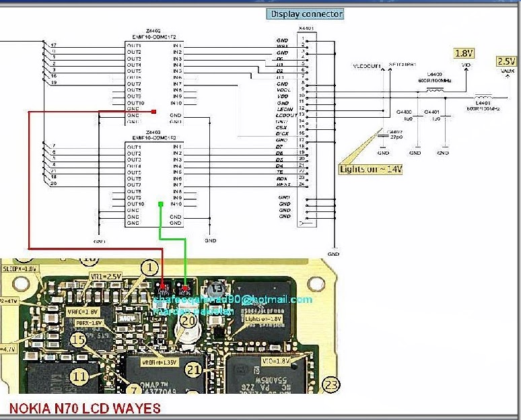Click circled test point number 23

tap(331, 385)
